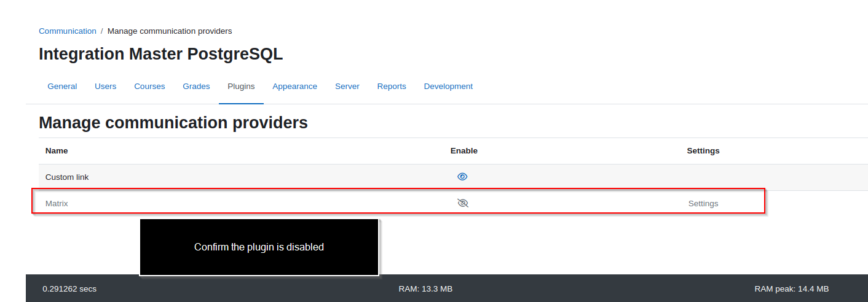Open the Appearance tab

tap(295, 87)
